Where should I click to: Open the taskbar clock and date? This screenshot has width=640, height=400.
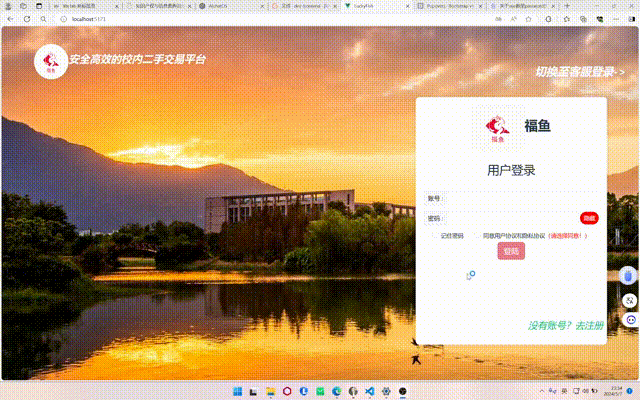click(614, 391)
